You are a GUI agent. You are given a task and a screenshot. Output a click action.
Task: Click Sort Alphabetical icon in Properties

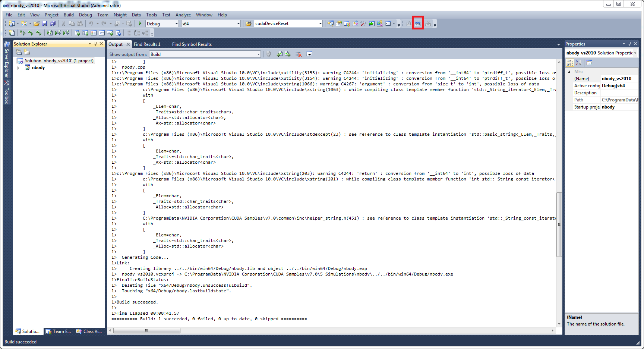tap(578, 63)
